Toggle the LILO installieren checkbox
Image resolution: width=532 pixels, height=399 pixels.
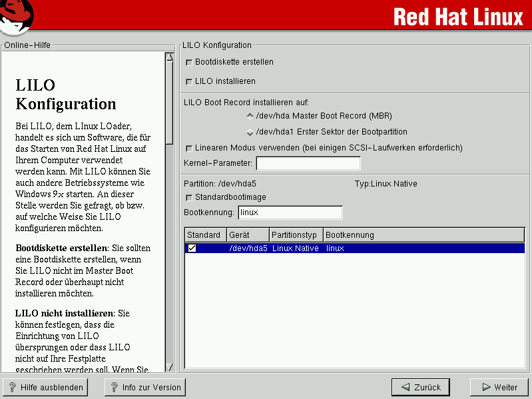[x=189, y=81]
